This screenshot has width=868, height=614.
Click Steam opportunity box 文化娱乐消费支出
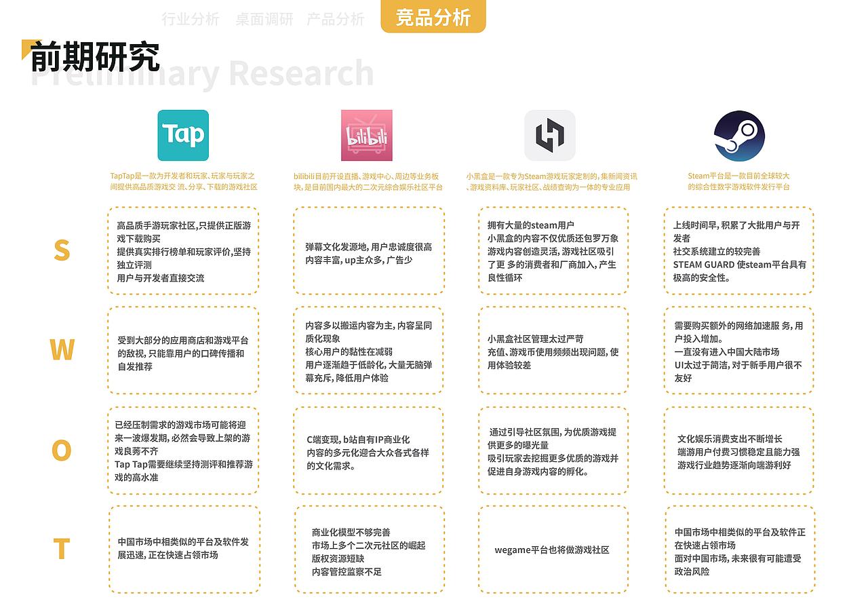[x=739, y=450]
